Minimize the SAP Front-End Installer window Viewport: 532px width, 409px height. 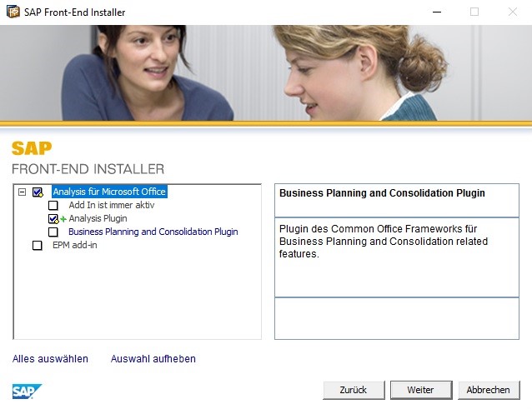click(x=437, y=12)
